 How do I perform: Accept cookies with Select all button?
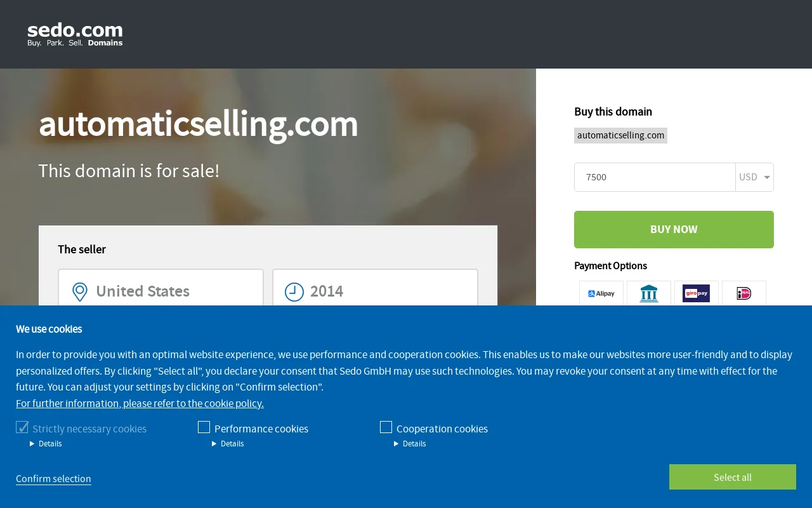[x=733, y=477]
